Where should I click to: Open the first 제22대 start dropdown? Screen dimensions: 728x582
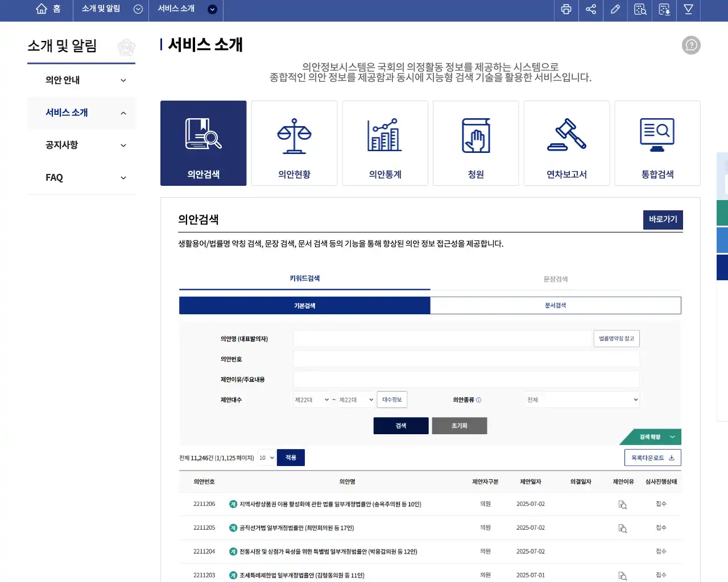tap(312, 400)
